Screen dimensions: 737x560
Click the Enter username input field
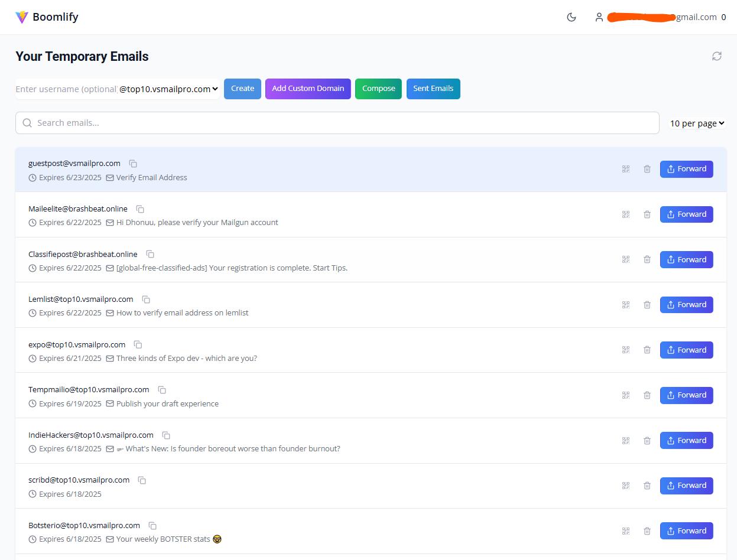tap(66, 89)
